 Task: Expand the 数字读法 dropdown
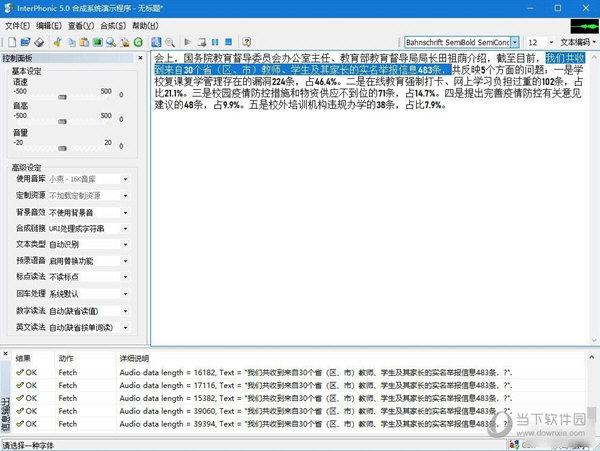tap(125, 311)
